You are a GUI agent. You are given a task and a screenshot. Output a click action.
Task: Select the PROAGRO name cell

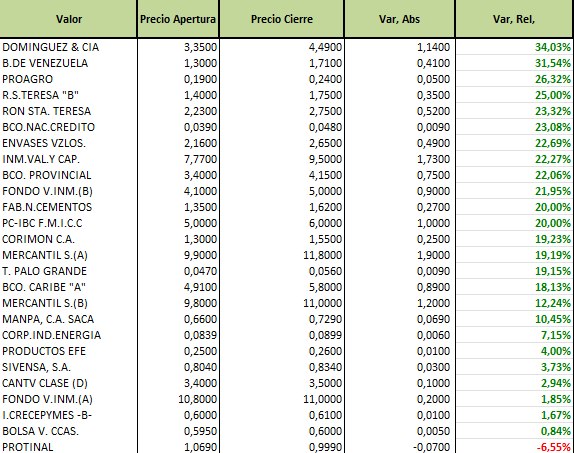pos(68,79)
